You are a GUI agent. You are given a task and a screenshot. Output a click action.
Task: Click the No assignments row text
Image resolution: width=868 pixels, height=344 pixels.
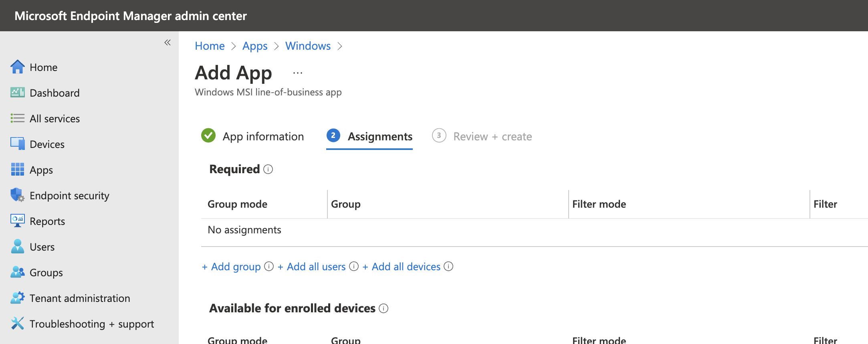click(x=244, y=230)
